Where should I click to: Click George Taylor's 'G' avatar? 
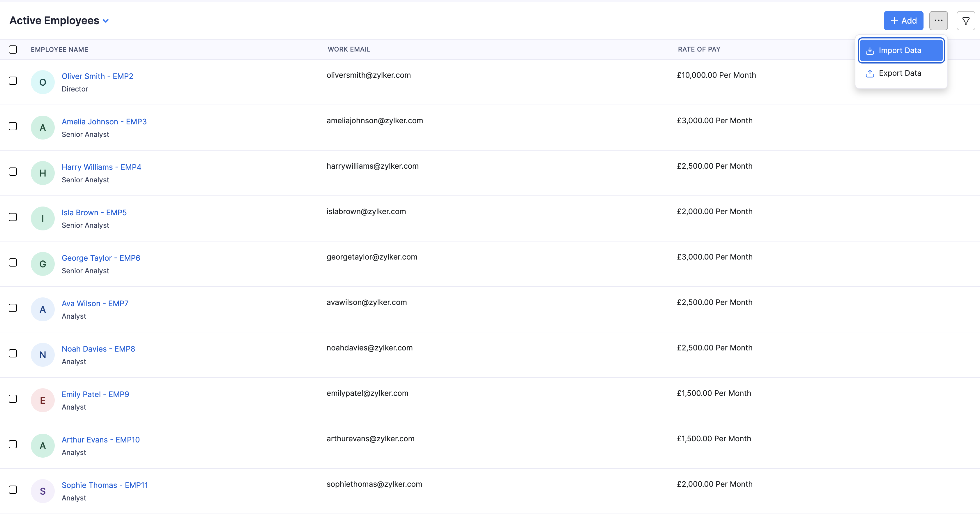pos(43,264)
